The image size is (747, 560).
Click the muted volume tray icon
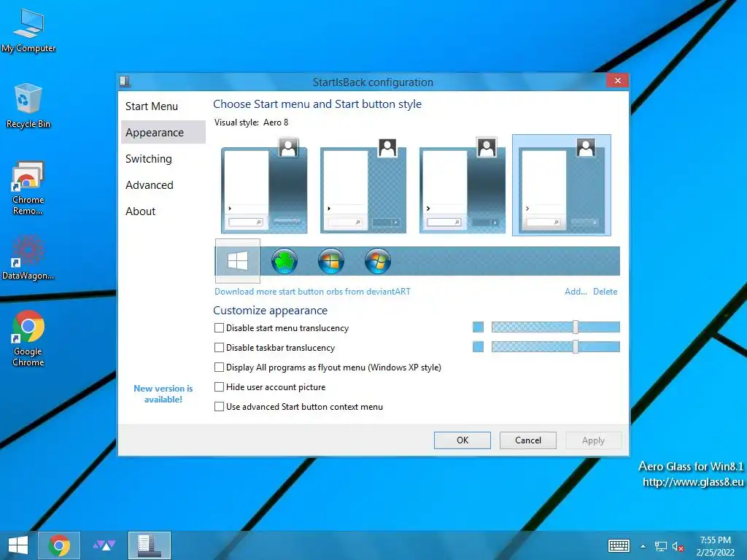[x=678, y=546]
